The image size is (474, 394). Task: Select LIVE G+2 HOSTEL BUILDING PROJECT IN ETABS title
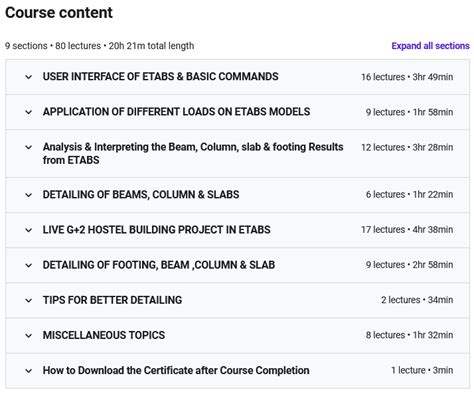156,230
